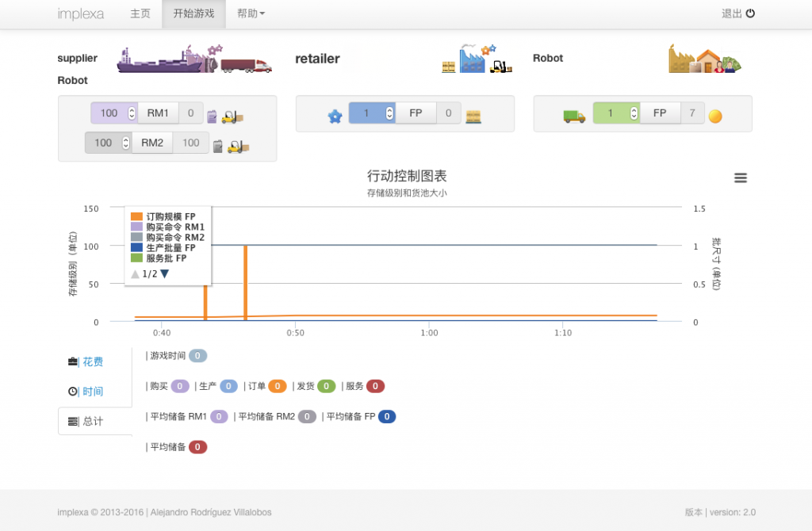The height and width of the screenshot is (531, 812).
Task: Open the chart hamburger menu
Action: 741,178
